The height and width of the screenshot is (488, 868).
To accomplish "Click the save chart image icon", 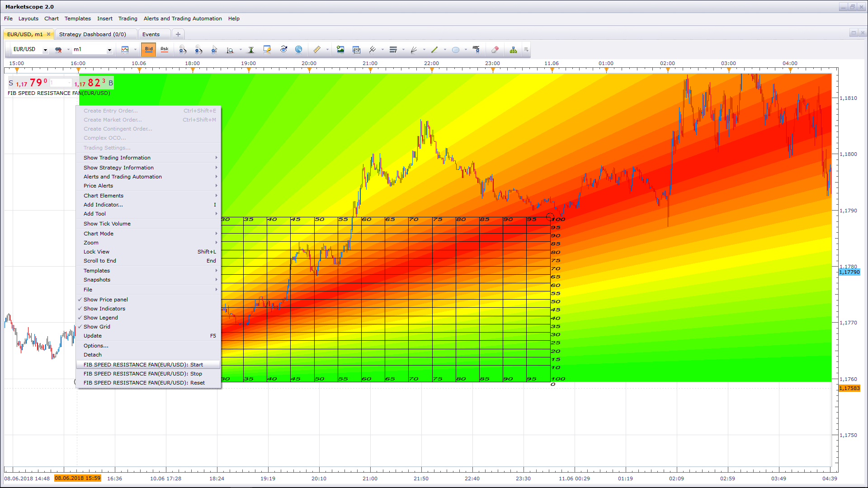I will click(x=340, y=50).
